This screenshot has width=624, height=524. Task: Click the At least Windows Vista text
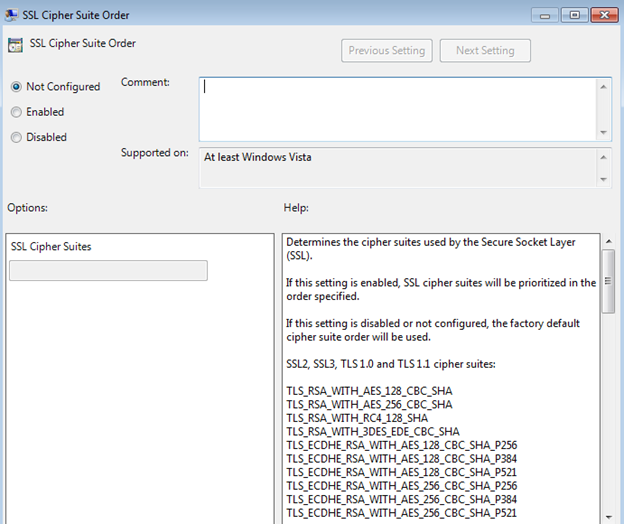tap(258, 157)
